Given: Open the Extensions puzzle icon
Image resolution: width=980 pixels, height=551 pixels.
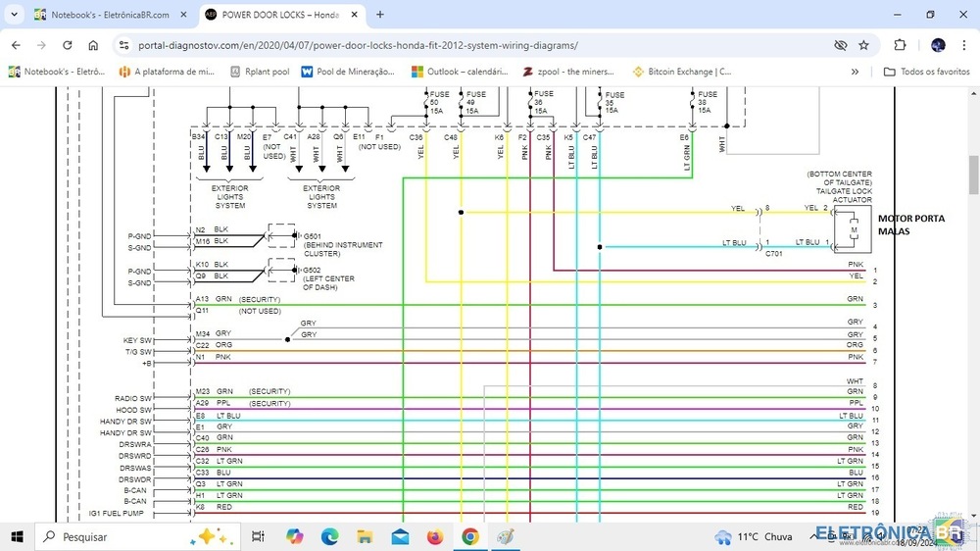Looking at the screenshot, I should pos(900,45).
